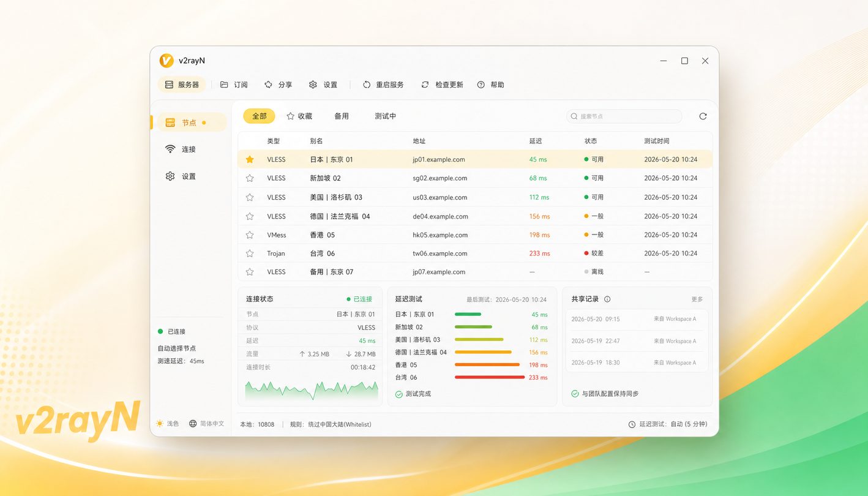
Task: Open the 2026-05-19 22:47 share record
Action: click(637, 341)
